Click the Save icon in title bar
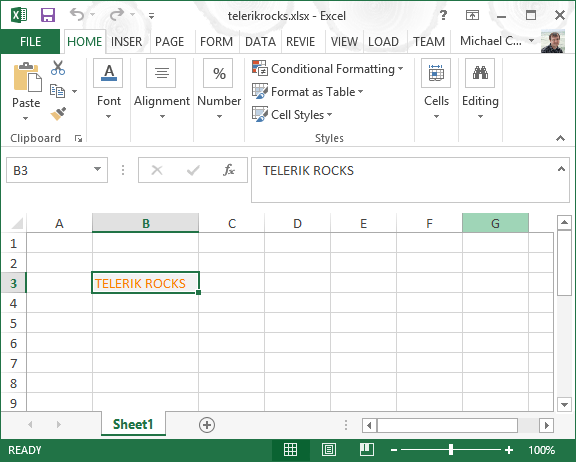The width and height of the screenshot is (576, 462). pyautogui.click(x=48, y=15)
